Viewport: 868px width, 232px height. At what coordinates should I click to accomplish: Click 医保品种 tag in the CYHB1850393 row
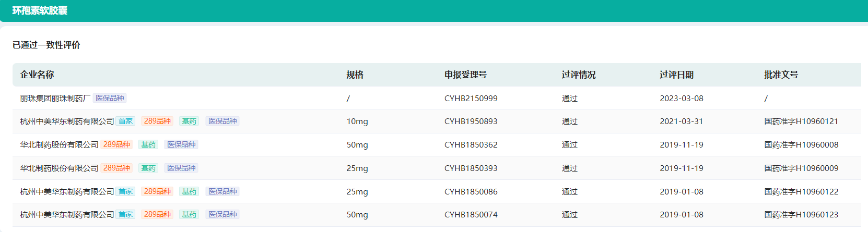point(181,168)
